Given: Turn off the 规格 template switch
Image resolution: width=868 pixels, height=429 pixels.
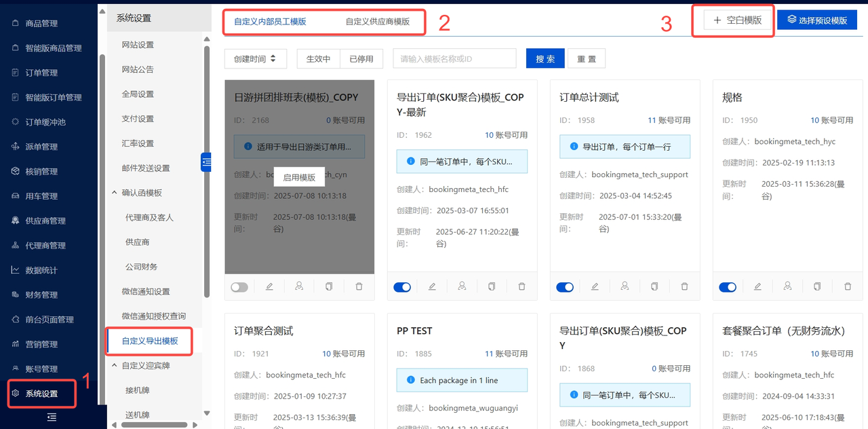Looking at the screenshot, I should pos(728,287).
